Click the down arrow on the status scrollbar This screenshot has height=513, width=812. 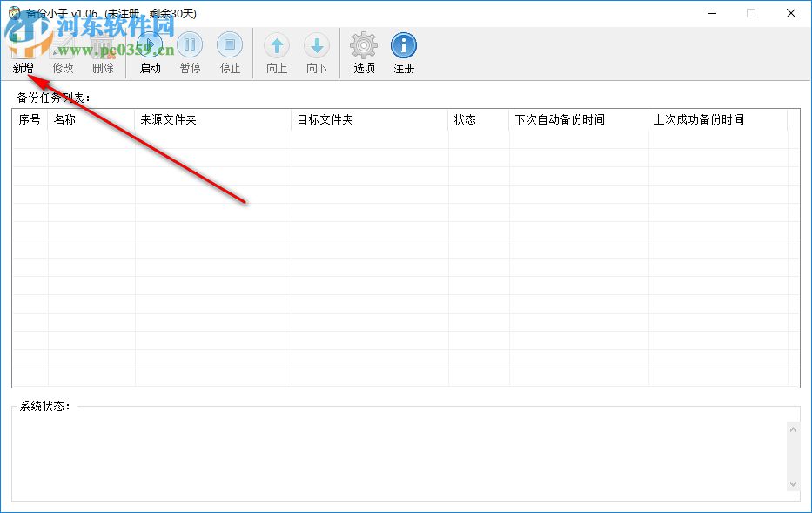click(x=793, y=483)
